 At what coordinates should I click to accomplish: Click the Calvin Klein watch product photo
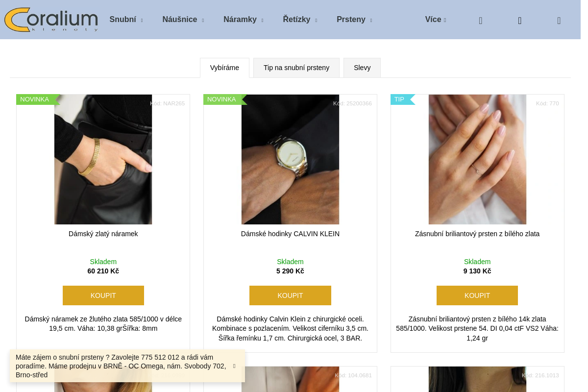pos(290,159)
